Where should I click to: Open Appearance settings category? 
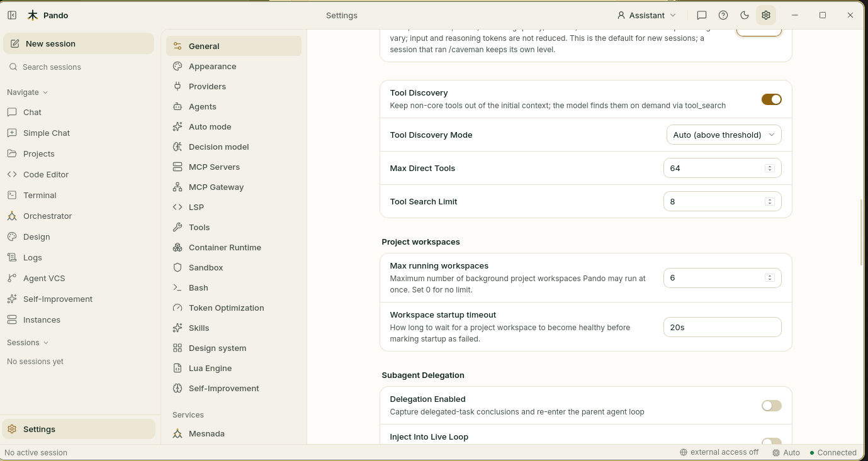pyautogui.click(x=234, y=66)
